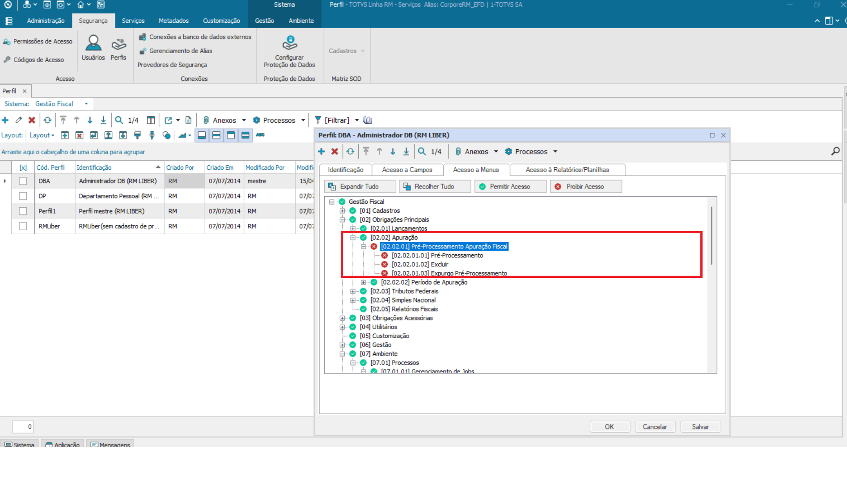The width and height of the screenshot is (847, 504).
Task: Toggle the column view icon beside 1/4
Action: (x=151, y=120)
